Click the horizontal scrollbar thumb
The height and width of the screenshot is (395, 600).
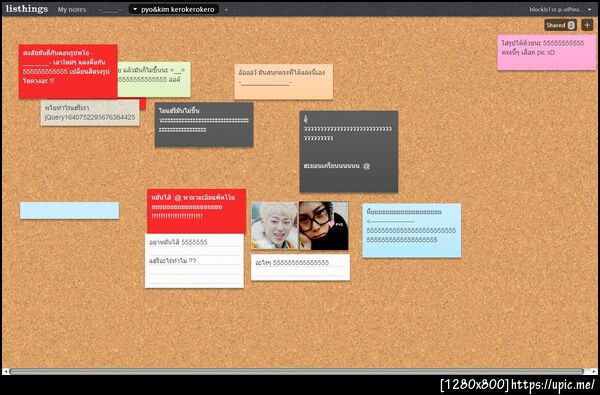coord(297,371)
